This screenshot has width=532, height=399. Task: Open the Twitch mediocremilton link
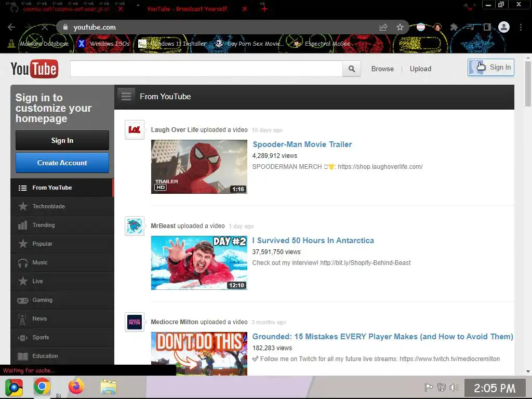click(449, 359)
